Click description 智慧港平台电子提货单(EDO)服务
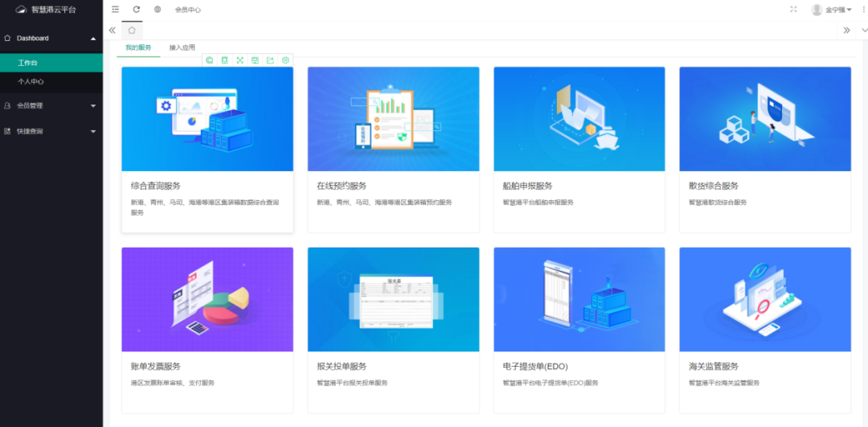 (551, 383)
